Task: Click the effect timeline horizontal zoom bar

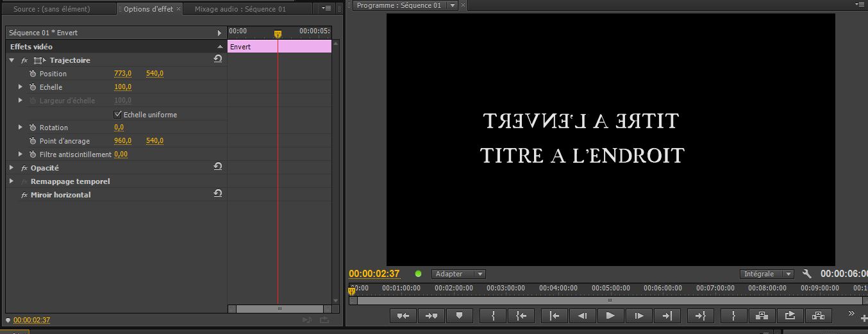Action: (x=280, y=308)
